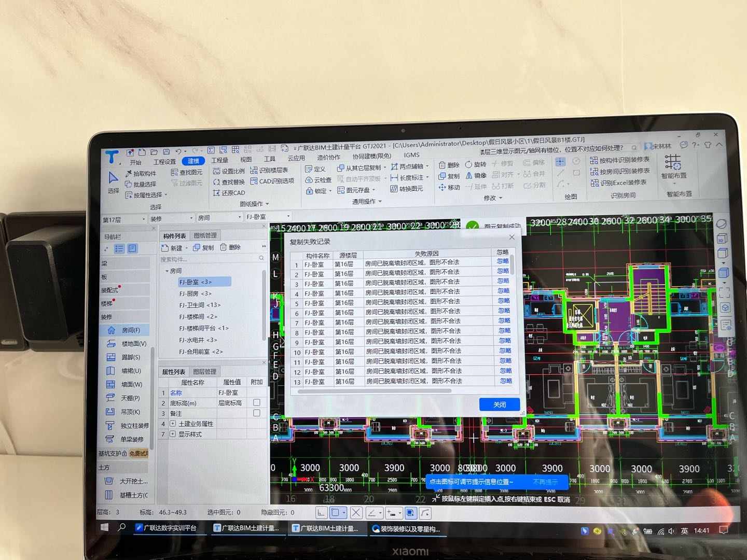Click the 拾取构件 pick component tool
Screen dimensions: 747x560
pyautogui.click(x=141, y=174)
